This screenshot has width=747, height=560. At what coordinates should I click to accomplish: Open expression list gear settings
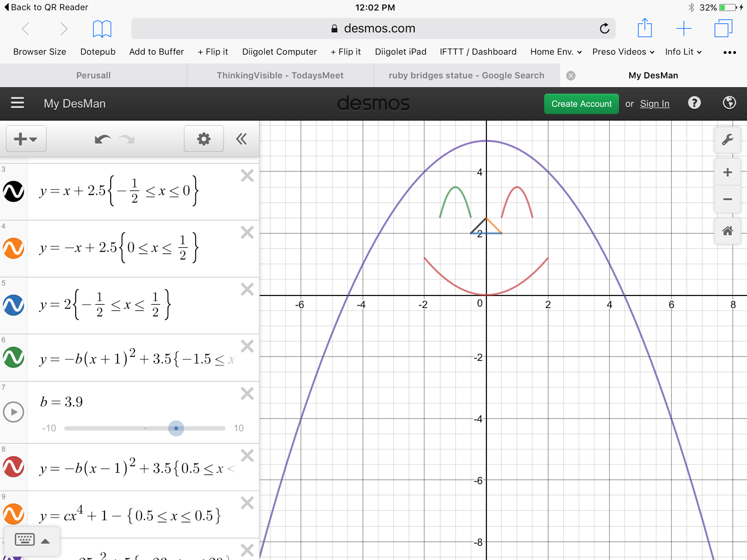[x=204, y=139]
